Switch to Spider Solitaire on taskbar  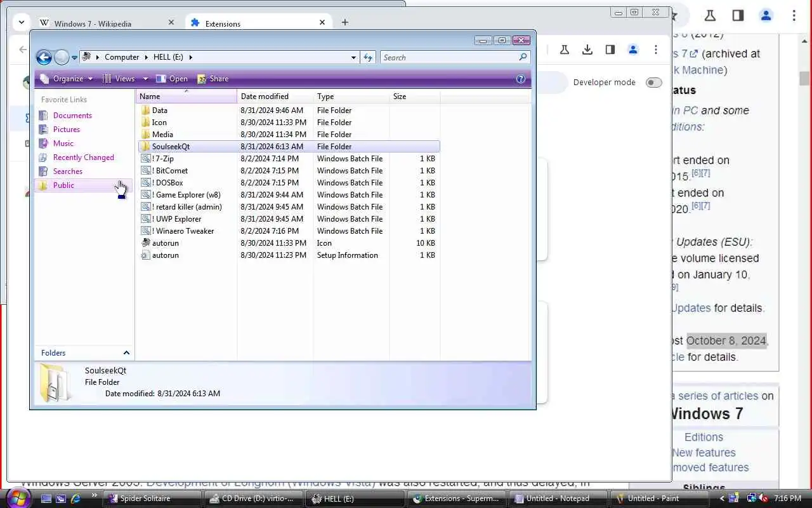coord(153,498)
